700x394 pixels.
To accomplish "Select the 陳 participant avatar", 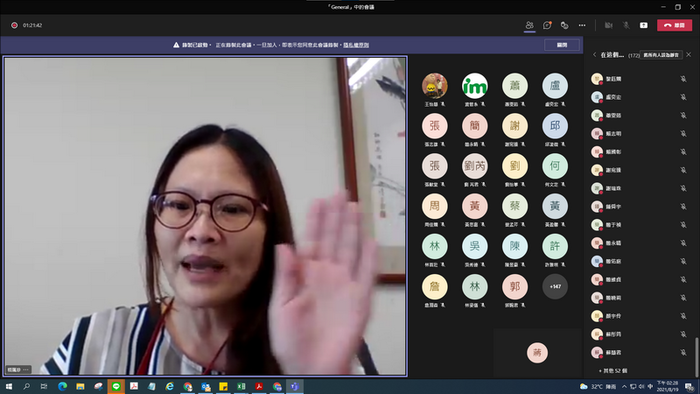I will coord(515,246).
